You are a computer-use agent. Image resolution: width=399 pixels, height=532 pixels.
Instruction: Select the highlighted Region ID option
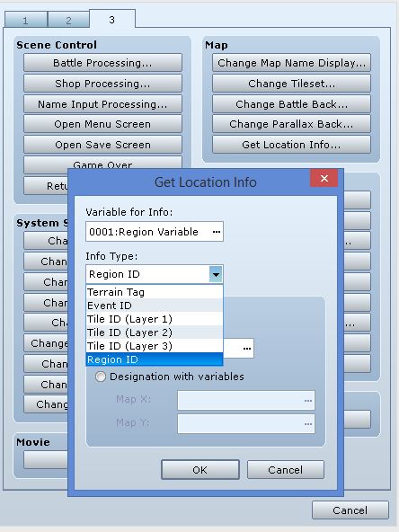(155, 359)
